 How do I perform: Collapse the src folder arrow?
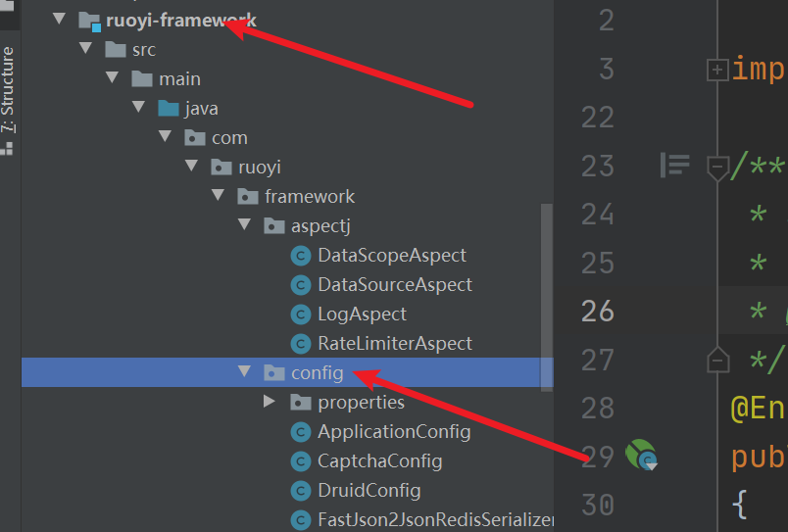coord(86,48)
